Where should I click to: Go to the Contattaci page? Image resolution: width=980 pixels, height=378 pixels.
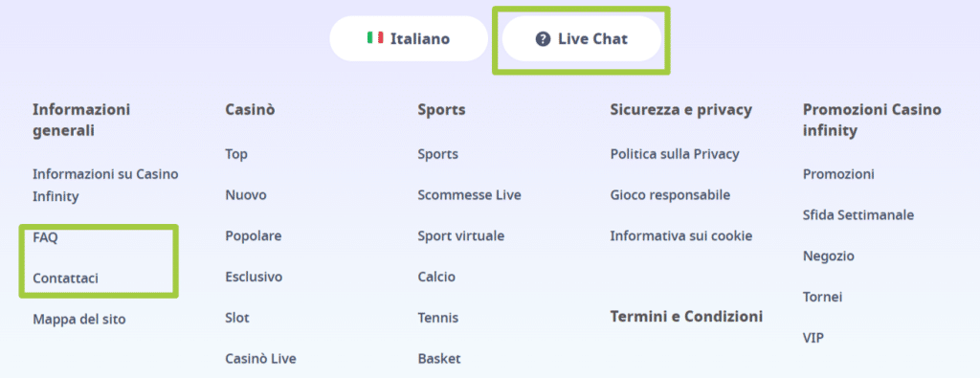pyautogui.click(x=66, y=278)
